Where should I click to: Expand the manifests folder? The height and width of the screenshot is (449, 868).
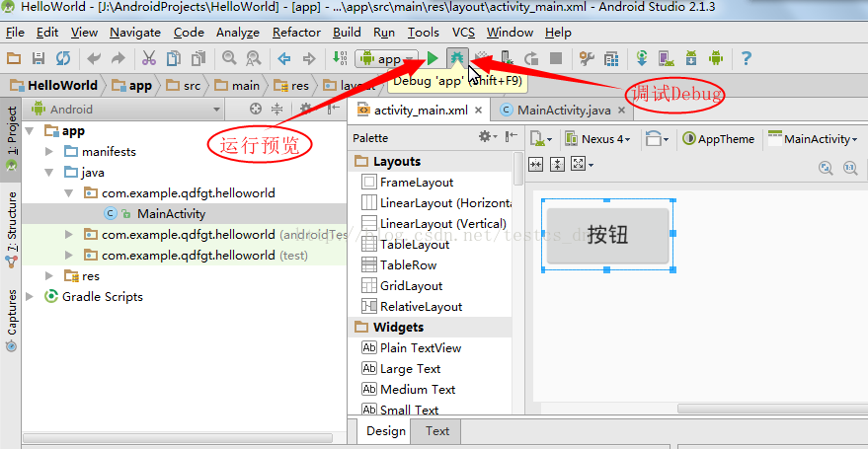coord(49,152)
